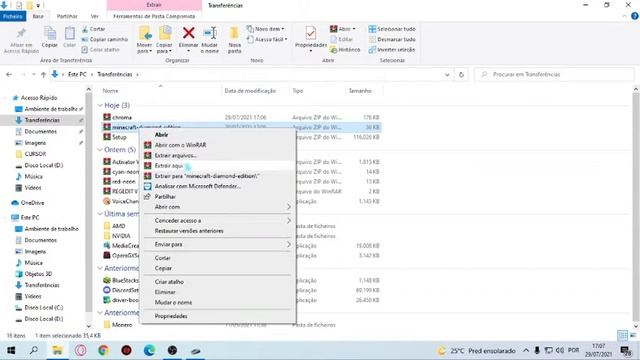The width and height of the screenshot is (640, 360).
Task: Navigate back with the left arrow
Action: pos(9,75)
